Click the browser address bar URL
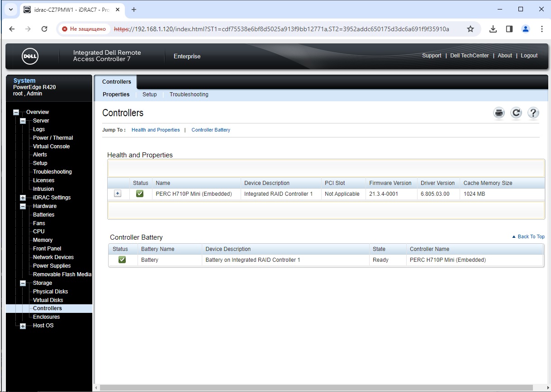551x392 pixels. pos(281,29)
